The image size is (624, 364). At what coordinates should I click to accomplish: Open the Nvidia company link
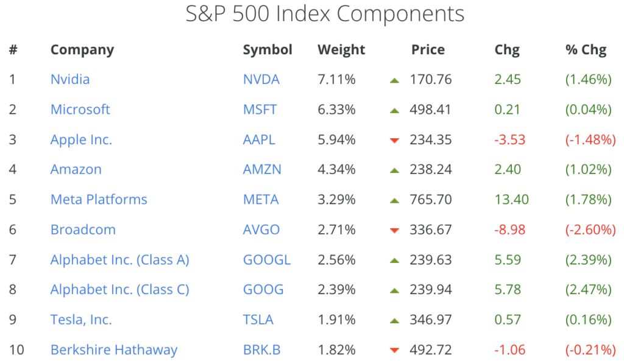click(70, 79)
